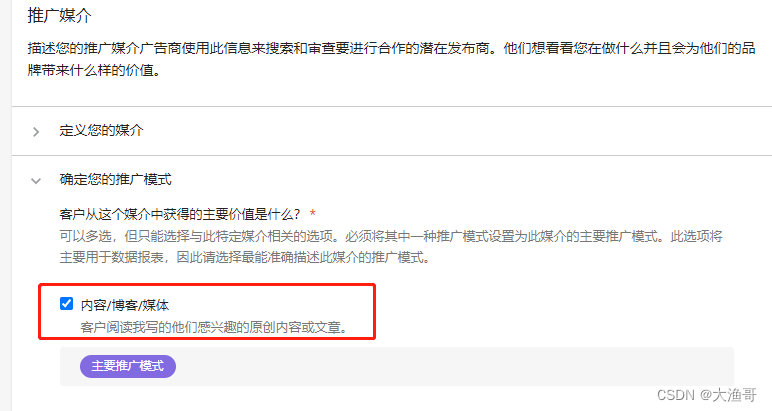772x411 pixels.
Task: Click the CSDN @大渔哥 watermark
Action: (x=707, y=395)
